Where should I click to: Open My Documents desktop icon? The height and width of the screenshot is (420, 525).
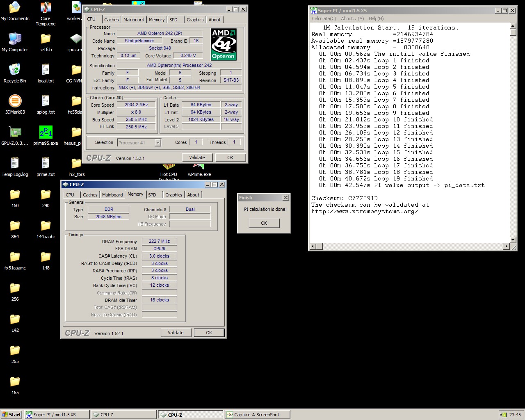[x=15, y=11]
